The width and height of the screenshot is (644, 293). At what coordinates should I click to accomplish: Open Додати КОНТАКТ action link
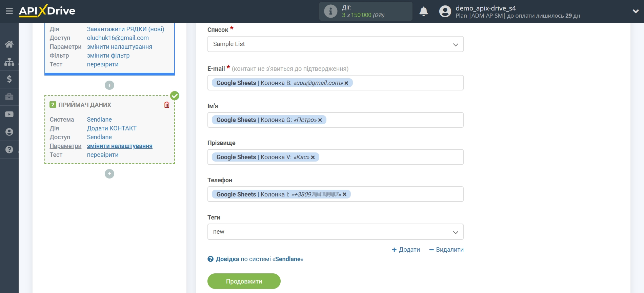[112, 128]
